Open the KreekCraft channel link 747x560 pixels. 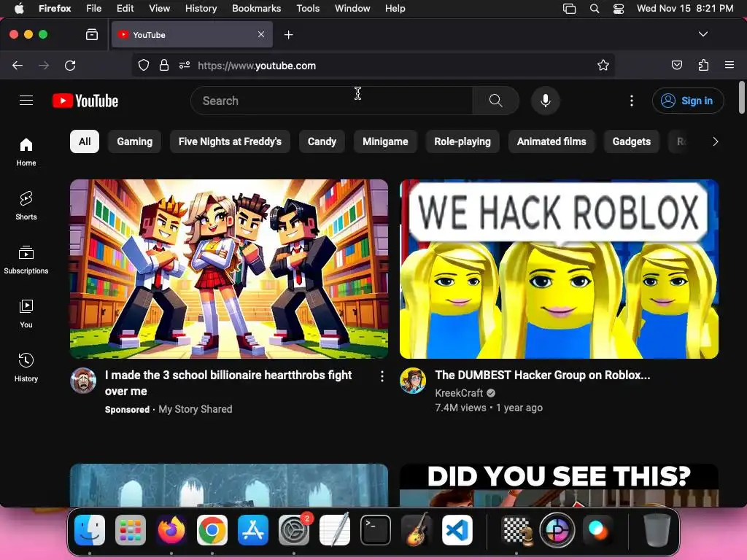tap(459, 393)
